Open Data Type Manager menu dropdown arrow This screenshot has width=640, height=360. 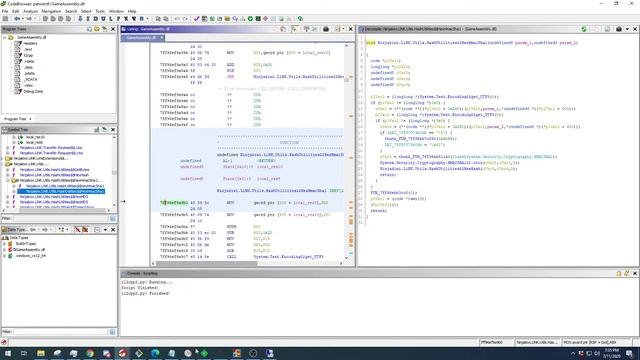pyautogui.click(x=105, y=230)
